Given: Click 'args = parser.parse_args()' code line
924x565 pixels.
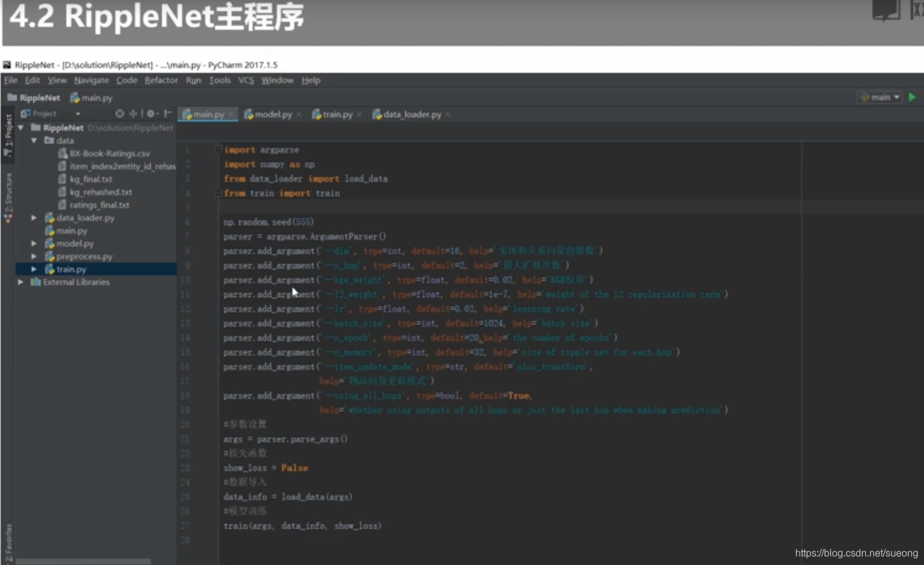Looking at the screenshot, I should (x=285, y=439).
